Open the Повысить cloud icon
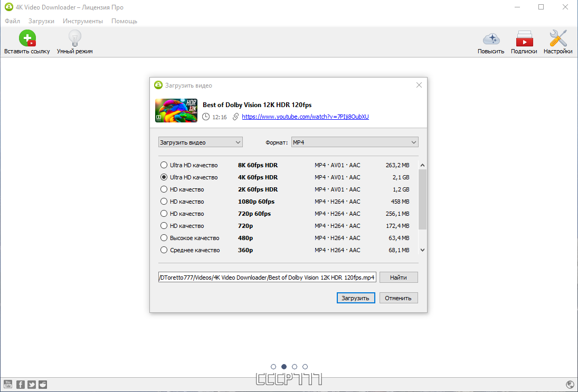Screen dimensions: 578x392 (x=491, y=39)
